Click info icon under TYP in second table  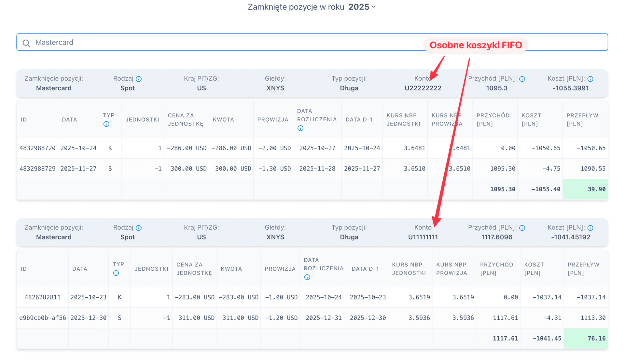tap(116, 273)
